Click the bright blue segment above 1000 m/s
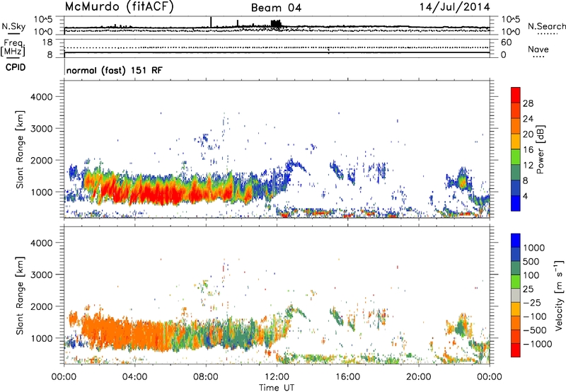The image size is (566, 392). click(516, 241)
